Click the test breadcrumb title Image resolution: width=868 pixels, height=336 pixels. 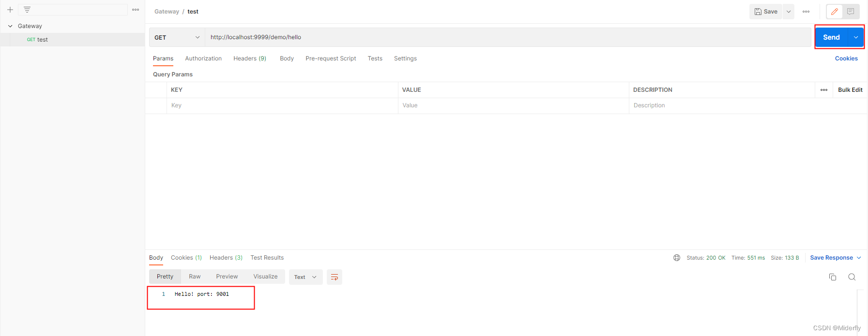[x=193, y=12]
